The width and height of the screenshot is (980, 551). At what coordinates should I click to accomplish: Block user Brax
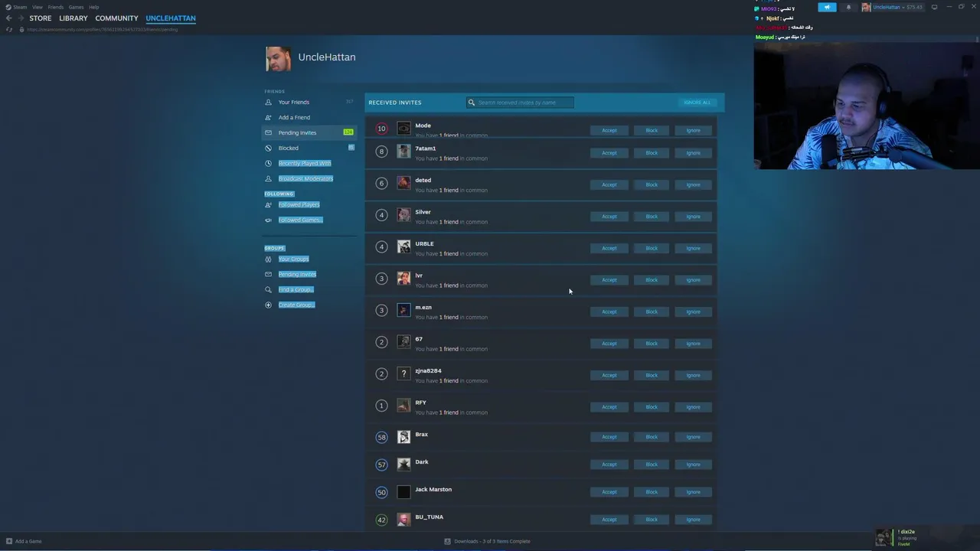pyautogui.click(x=652, y=437)
